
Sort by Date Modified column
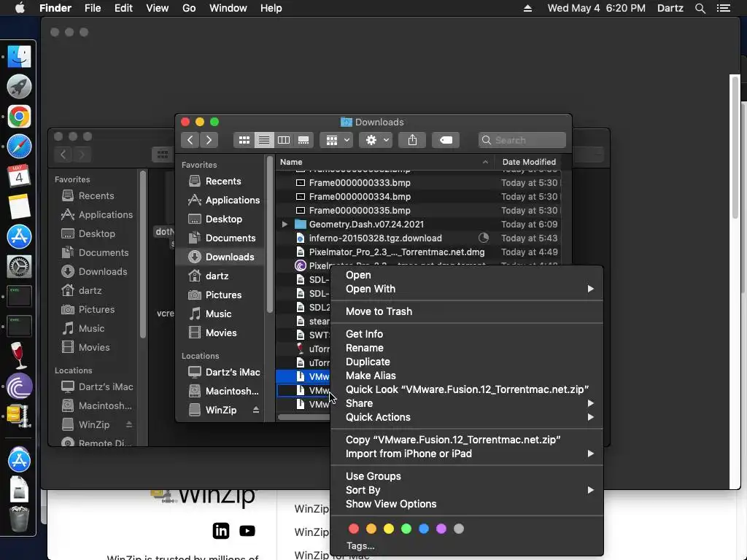[x=529, y=162]
